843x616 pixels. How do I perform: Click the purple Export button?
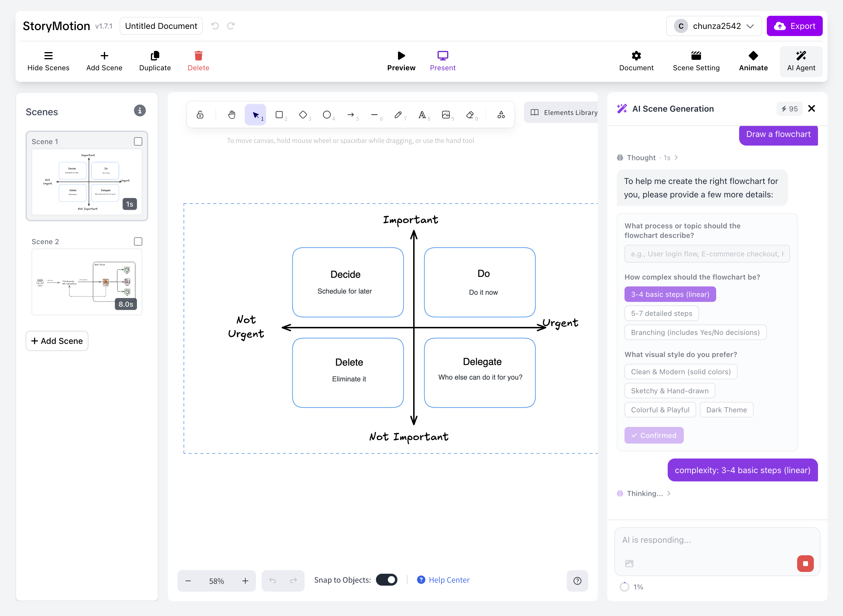coord(794,26)
